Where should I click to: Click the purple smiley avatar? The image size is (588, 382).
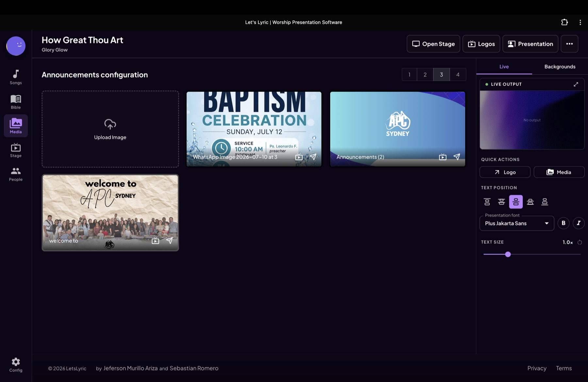(16, 46)
